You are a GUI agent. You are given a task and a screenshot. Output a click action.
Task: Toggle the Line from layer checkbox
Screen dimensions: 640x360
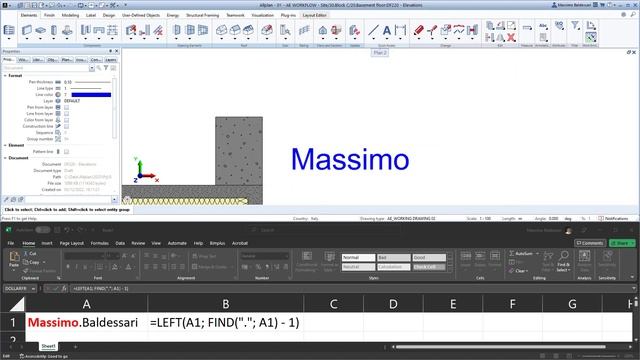click(x=67, y=113)
